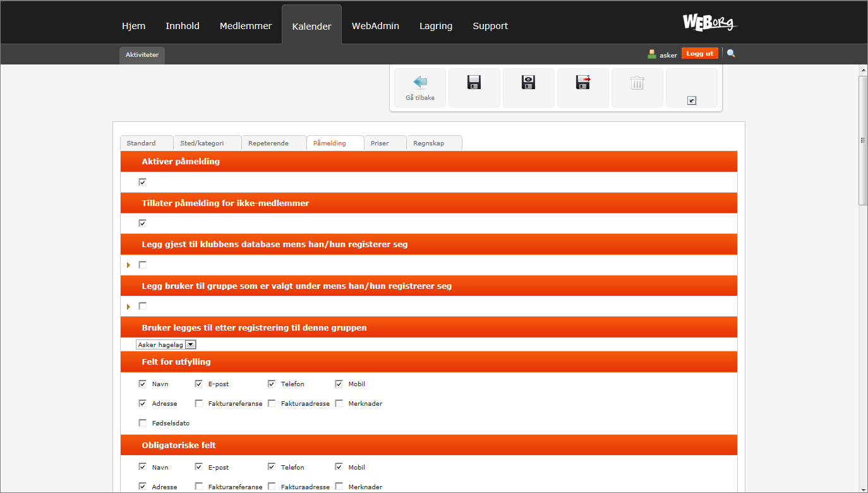Toggle the påmelding for ikke-medlemmer checkbox
The image size is (868, 493).
coord(142,223)
